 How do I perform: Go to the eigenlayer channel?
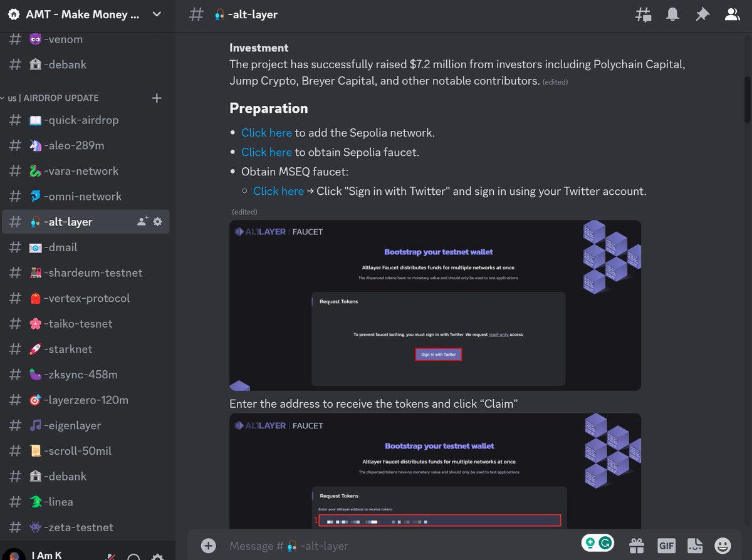[x=85, y=425]
